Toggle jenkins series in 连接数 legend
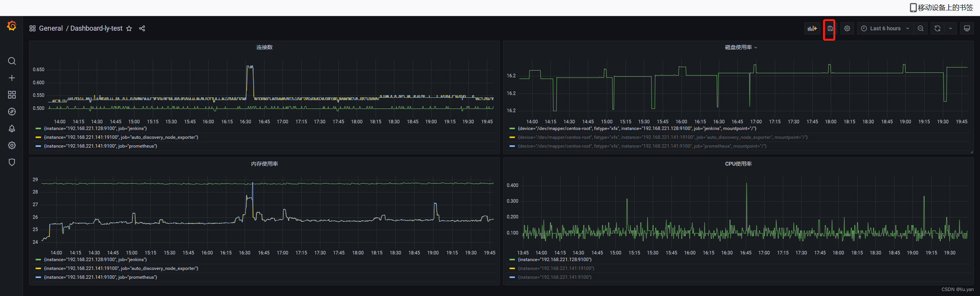The height and width of the screenshot is (296, 980). tap(95, 128)
